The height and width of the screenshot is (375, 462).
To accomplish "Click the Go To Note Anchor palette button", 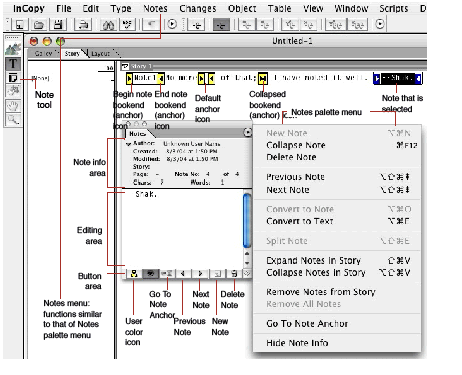I will pos(166,274).
